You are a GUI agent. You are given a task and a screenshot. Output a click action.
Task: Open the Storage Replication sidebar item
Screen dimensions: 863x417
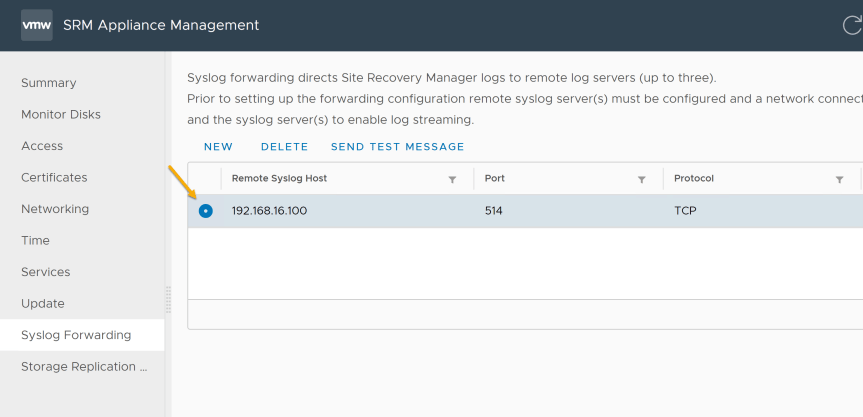point(84,366)
